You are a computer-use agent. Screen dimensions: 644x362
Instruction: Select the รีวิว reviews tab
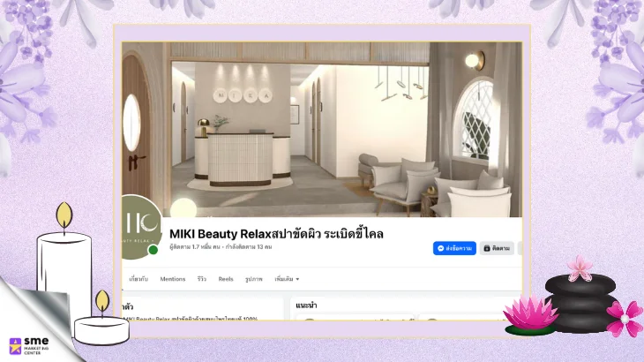tap(202, 279)
